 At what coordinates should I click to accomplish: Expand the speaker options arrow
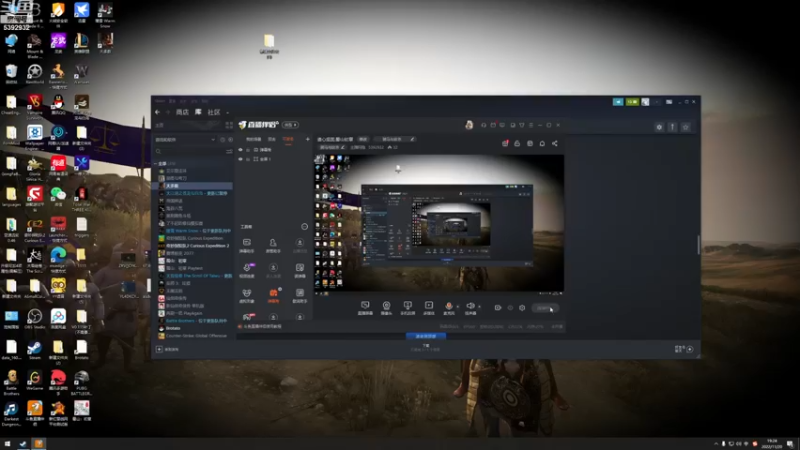[x=479, y=307]
